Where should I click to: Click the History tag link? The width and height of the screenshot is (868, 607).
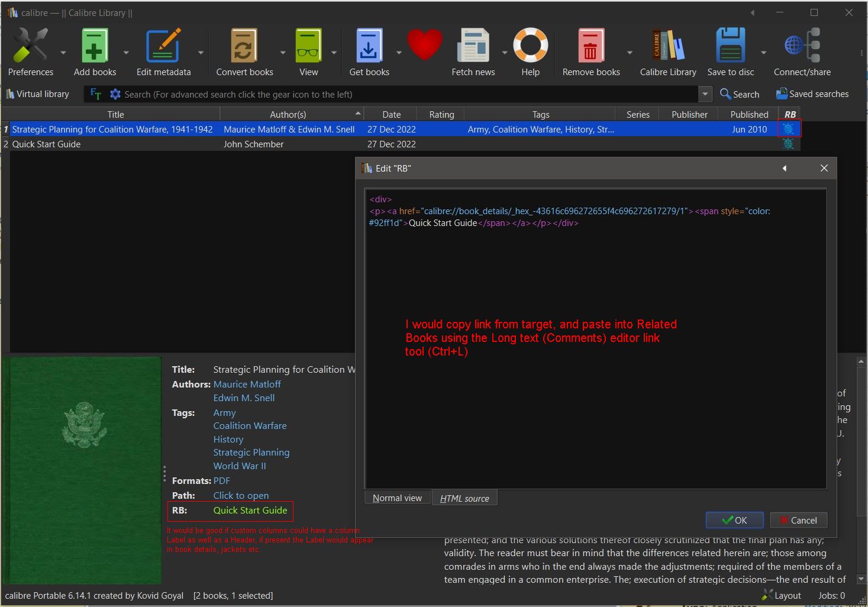pos(228,439)
